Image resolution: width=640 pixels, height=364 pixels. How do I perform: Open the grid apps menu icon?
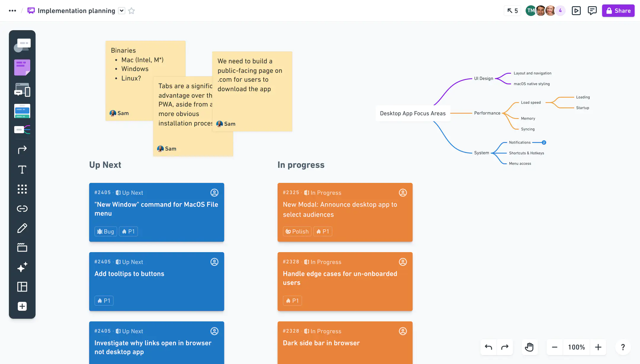[x=22, y=189]
